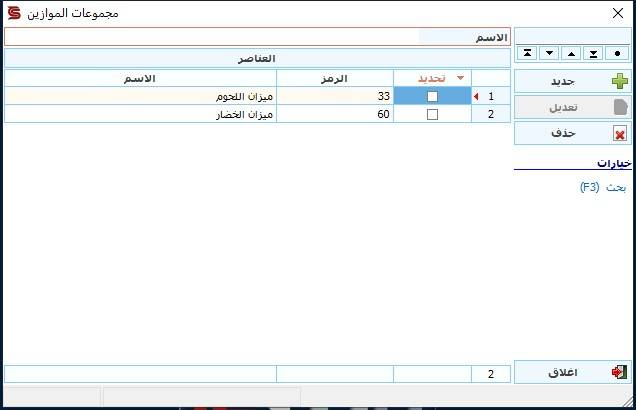Close the مجموعات الموازين window

[618, 13]
